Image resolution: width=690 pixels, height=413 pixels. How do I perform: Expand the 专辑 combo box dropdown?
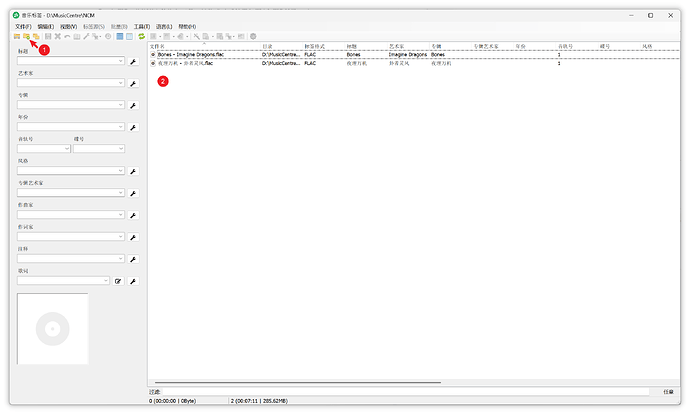tap(121, 105)
